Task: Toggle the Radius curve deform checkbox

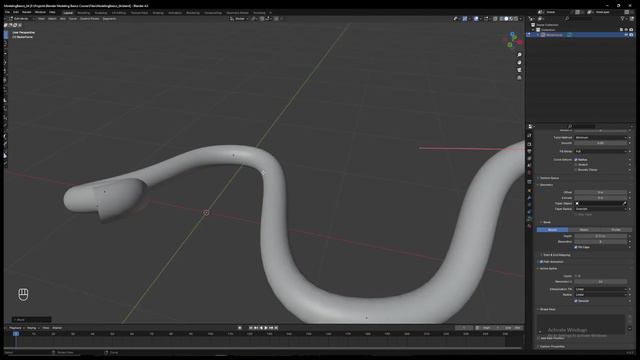Action: tap(576, 160)
